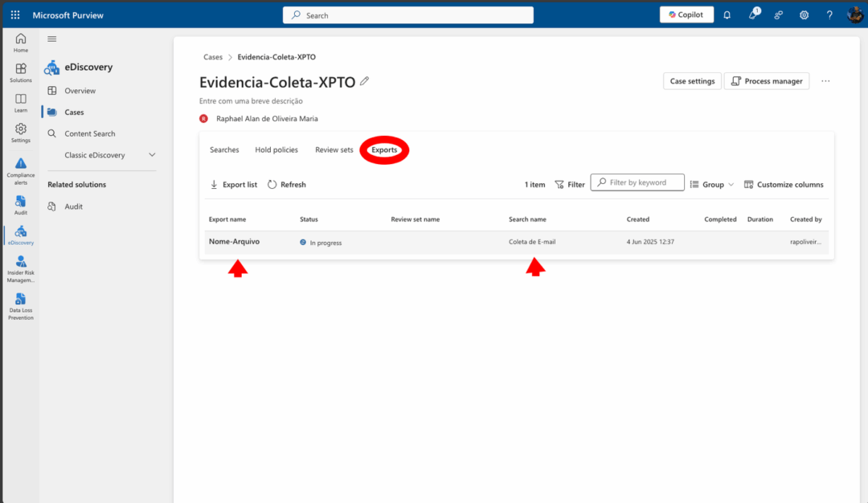
Task: Click the rapoliveir... created by cell
Action: click(x=805, y=242)
